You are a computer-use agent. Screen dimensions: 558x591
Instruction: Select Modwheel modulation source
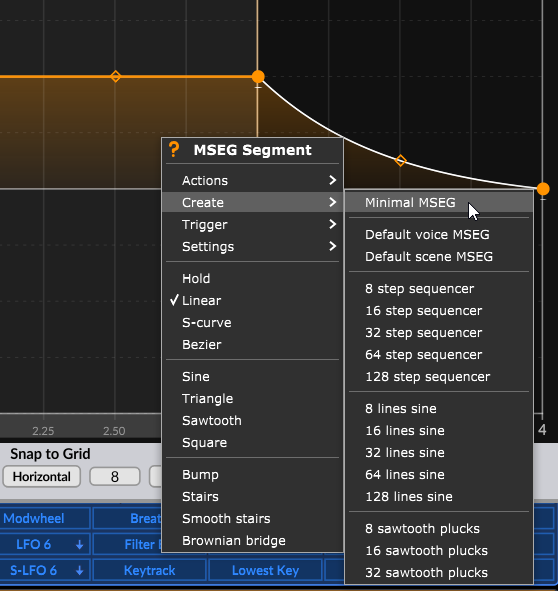pyautogui.click(x=44, y=519)
